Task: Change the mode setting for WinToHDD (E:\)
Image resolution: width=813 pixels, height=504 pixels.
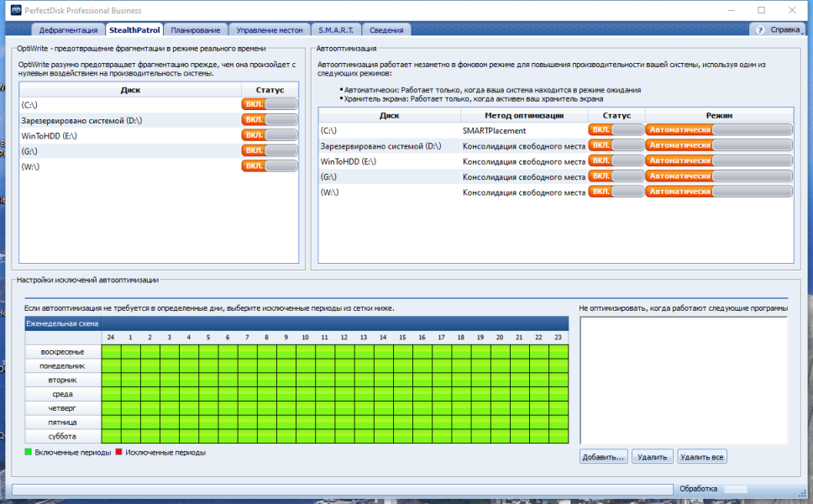Action: point(719,160)
